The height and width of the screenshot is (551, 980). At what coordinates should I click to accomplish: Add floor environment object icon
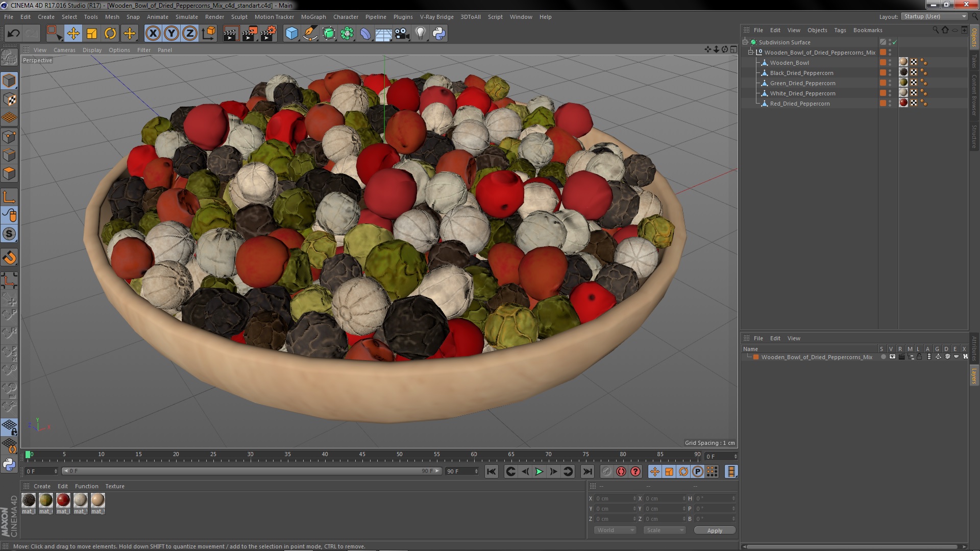[x=383, y=34]
